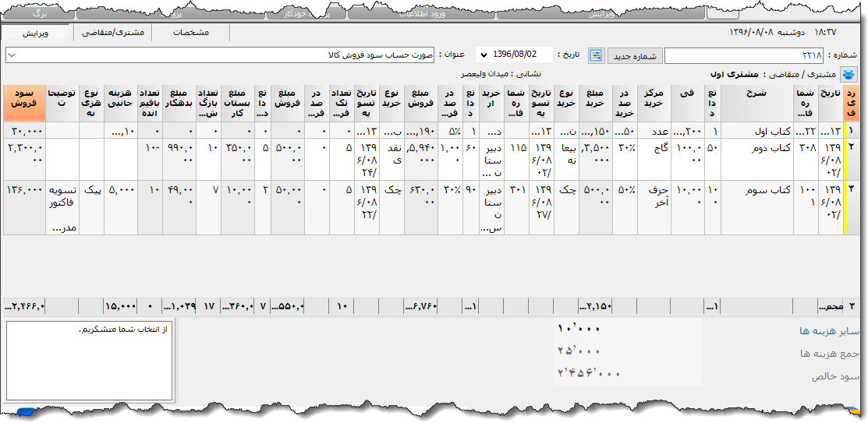Click the settings icon beside شماره جدید
This screenshot has height=423, width=868.
click(597, 55)
